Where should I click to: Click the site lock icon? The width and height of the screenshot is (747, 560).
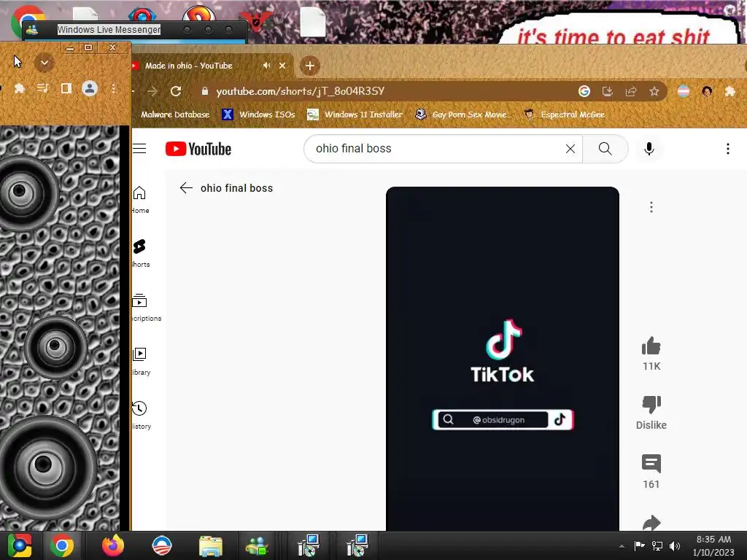pyautogui.click(x=205, y=91)
